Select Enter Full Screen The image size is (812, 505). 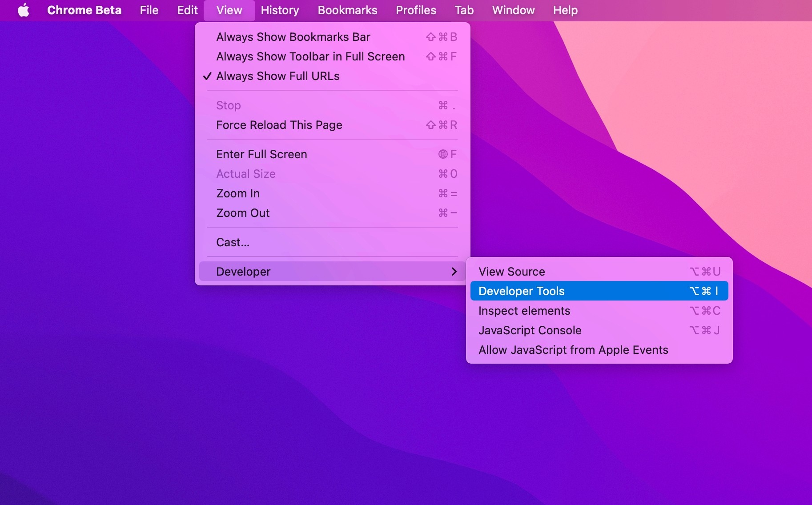pos(332,154)
